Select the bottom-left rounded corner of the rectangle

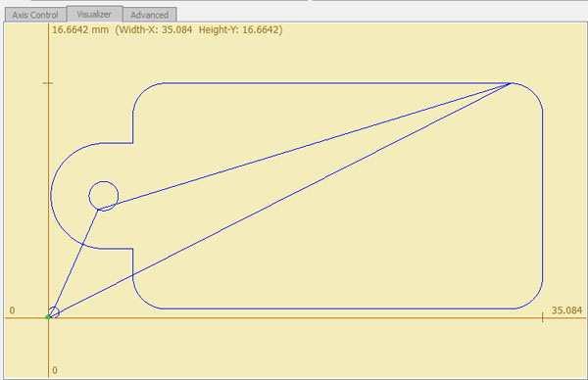tap(142, 300)
